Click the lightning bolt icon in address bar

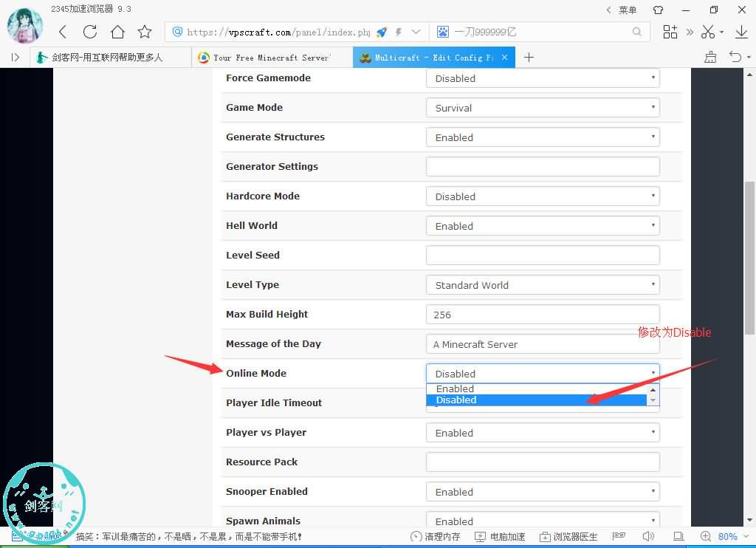click(398, 32)
